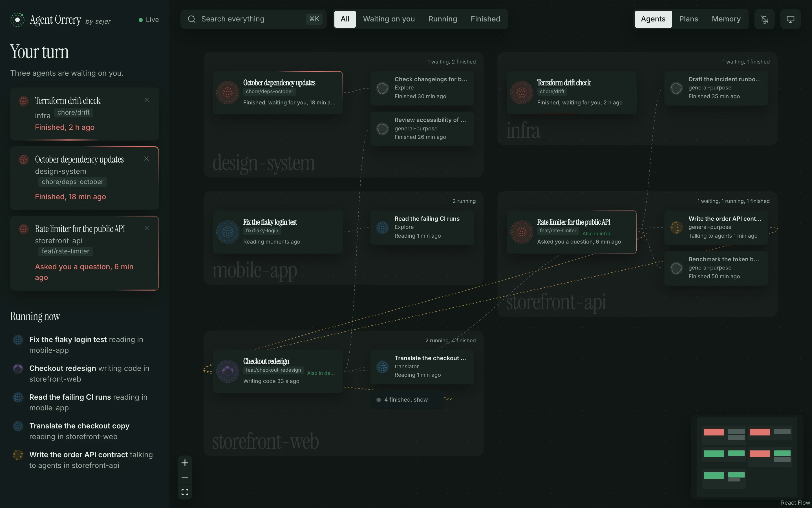Screen dimensions: 812x508
Task: Click the "1 waiting, 1 running, 1 finished" text
Action: (734, 201)
